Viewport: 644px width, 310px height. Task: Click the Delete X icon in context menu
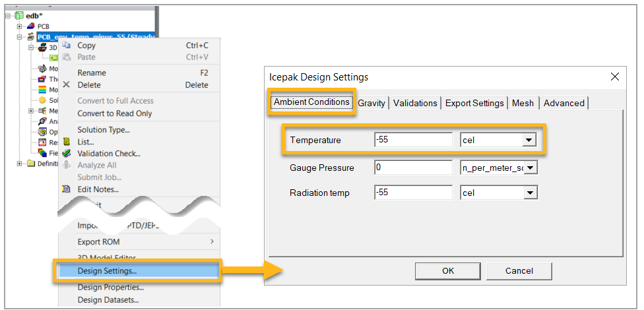[x=66, y=85]
